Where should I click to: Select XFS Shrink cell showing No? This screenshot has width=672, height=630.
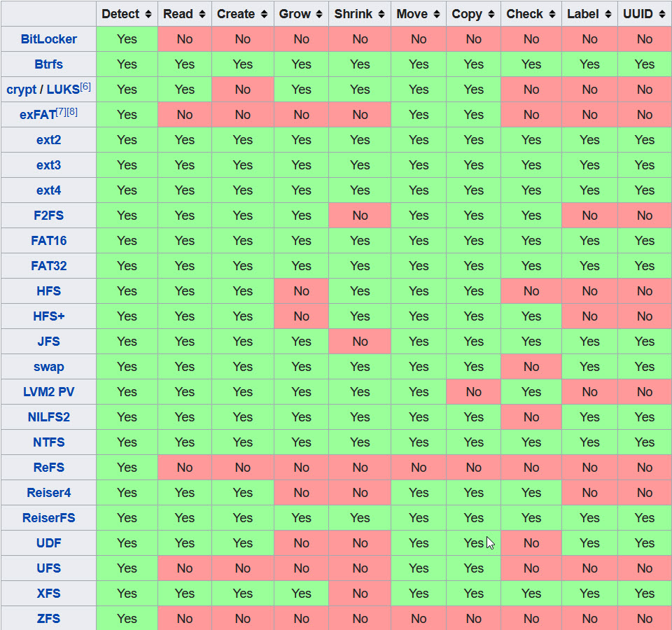click(360, 594)
